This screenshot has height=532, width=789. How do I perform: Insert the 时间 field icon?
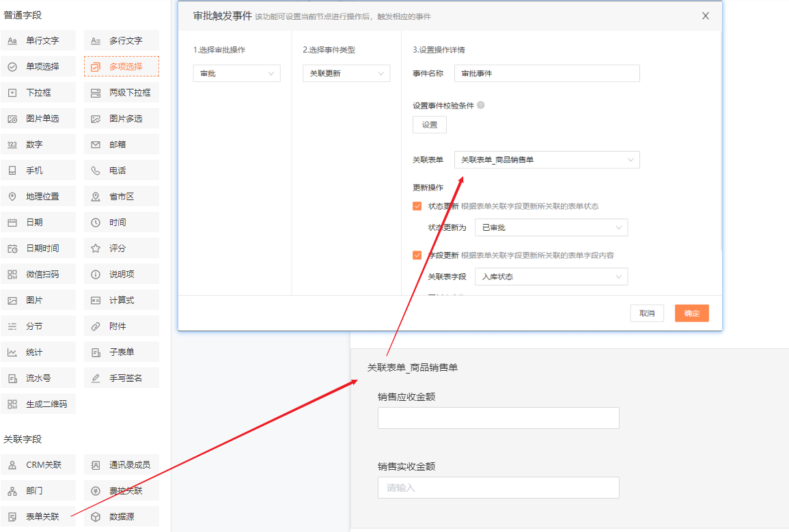tap(96, 223)
